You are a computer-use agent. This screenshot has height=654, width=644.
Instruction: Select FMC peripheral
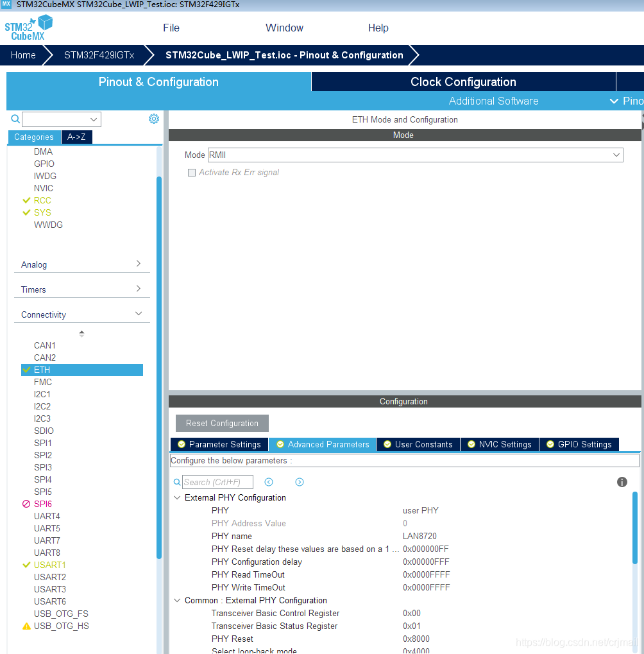[43, 382]
